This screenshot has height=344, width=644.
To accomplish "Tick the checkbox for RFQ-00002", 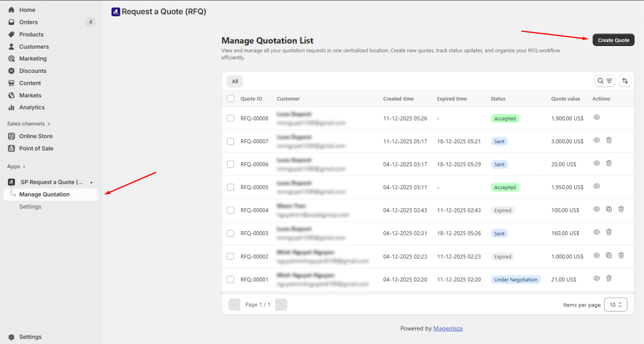I will (x=230, y=257).
